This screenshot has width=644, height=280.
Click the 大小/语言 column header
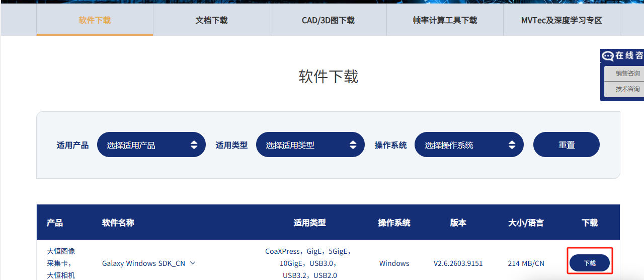526,223
